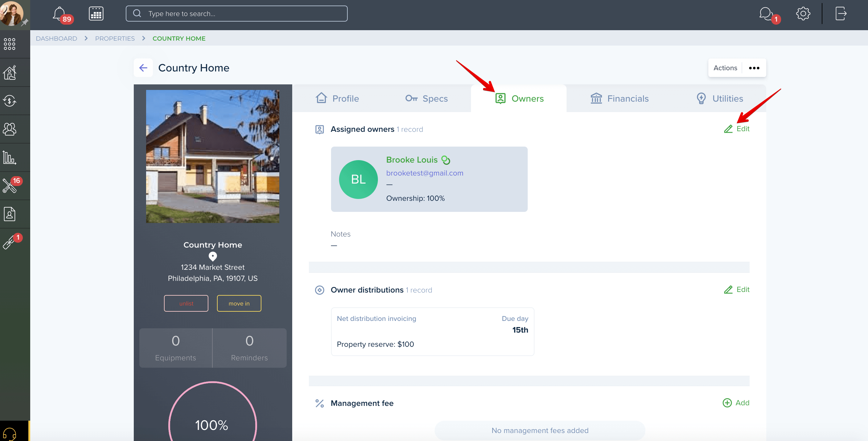Click the BL avatar circle

(x=358, y=179)
